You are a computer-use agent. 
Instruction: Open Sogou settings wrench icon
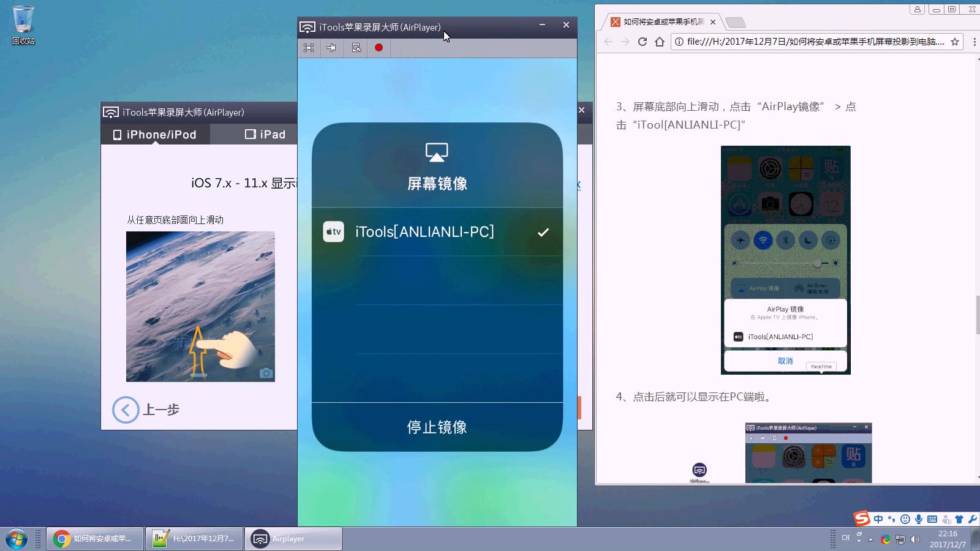[x=973, y=519]
